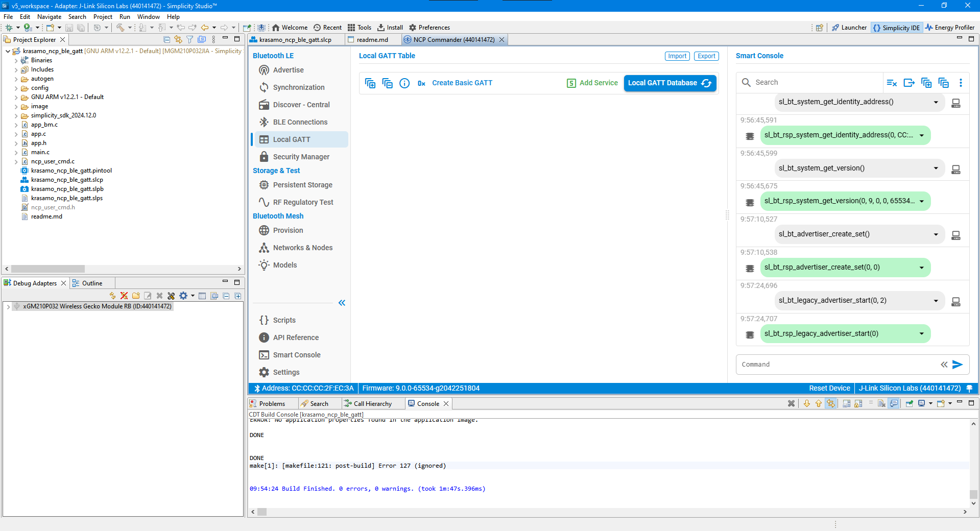This screenshot has height=531, width=980.
Task: Click the Command input field
Action: click(x=838, y=365)
